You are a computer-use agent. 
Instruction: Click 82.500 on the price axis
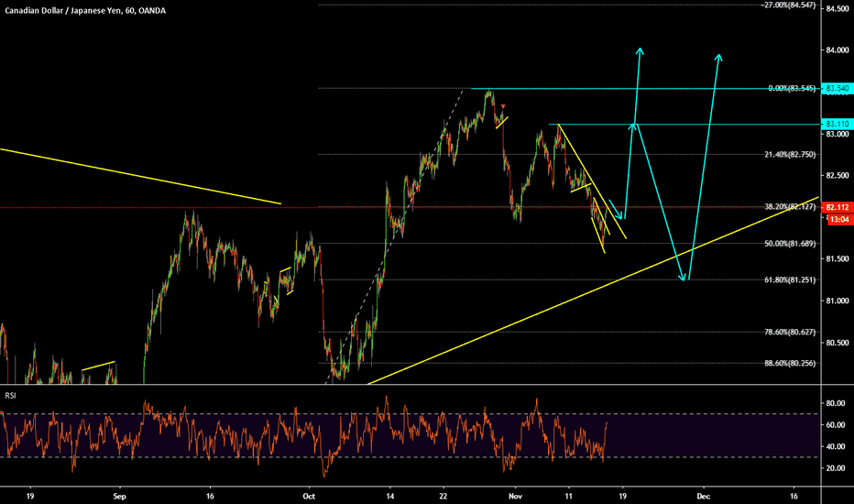[838, 175]
